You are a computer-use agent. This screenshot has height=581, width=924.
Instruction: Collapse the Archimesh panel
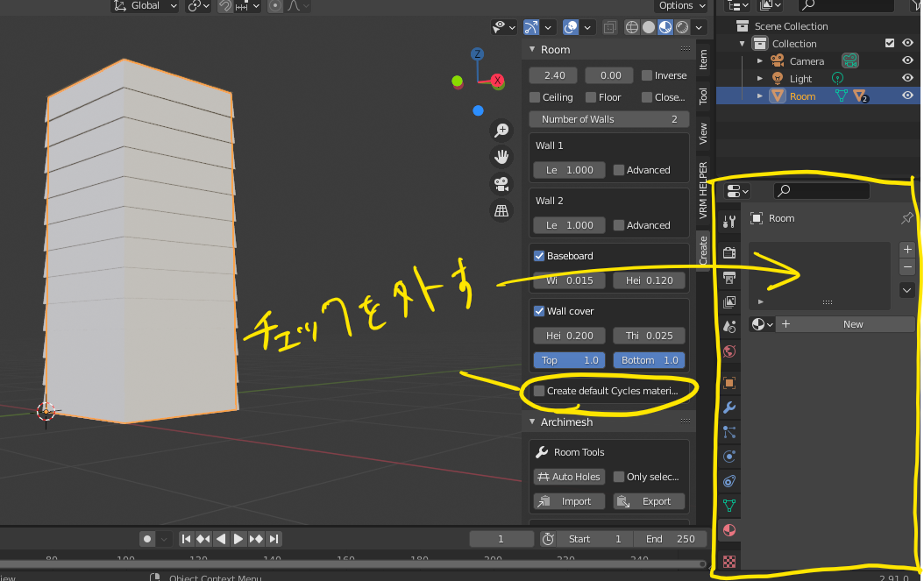(x=532, y=422)
